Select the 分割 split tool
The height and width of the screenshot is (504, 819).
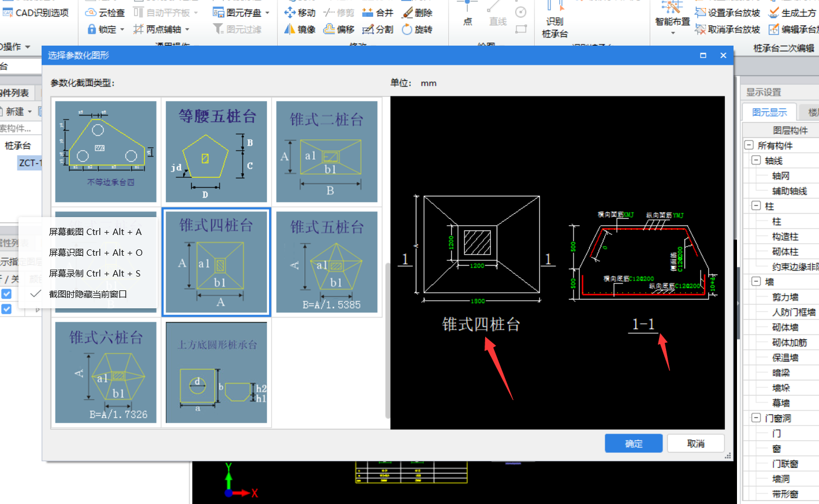(x=377, y=29)
